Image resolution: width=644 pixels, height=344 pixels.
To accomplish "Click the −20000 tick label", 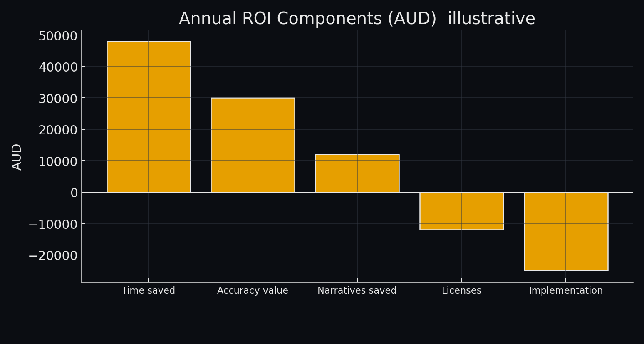I will [54, 255].
